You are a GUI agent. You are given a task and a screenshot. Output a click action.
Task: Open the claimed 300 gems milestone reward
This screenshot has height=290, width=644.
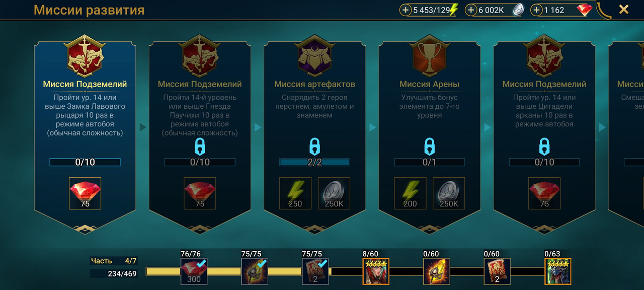[x=194, y=271]
